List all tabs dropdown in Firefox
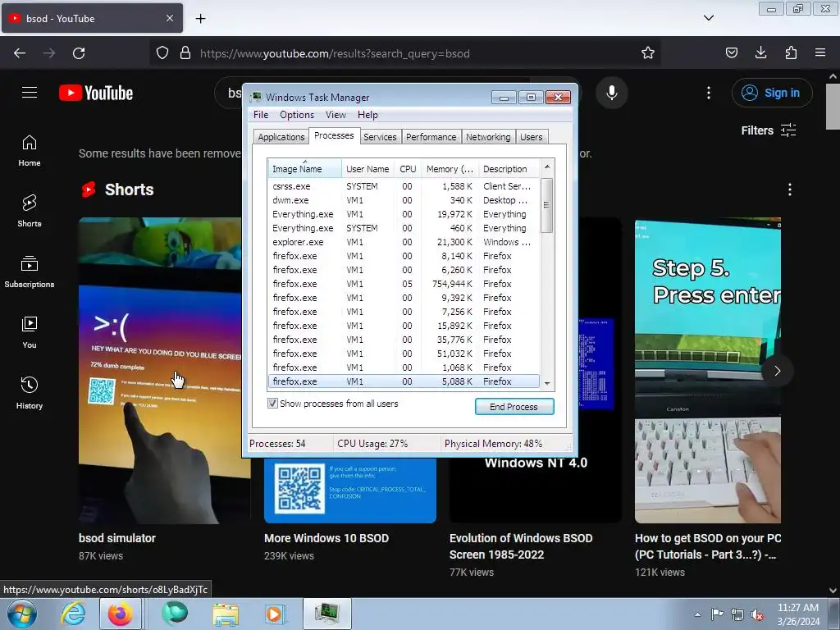Viewport: 840px width, 630px height. pos(708,18)
